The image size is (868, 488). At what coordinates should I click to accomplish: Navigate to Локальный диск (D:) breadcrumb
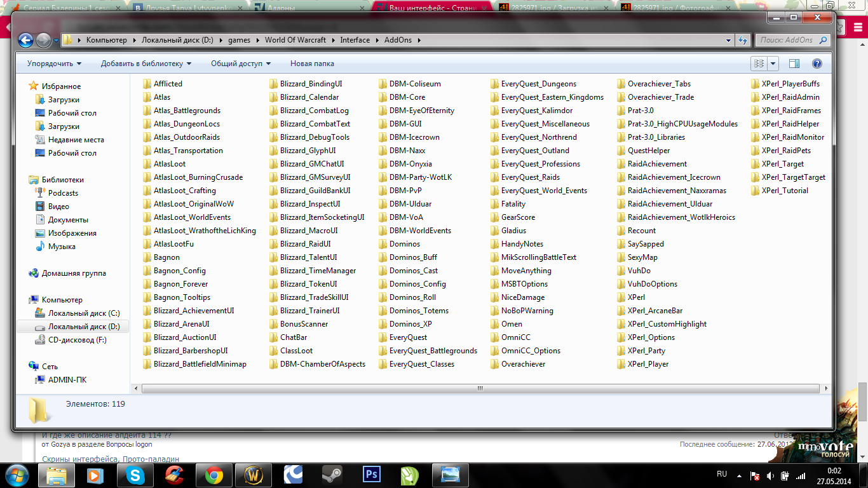tap(177, 40)
